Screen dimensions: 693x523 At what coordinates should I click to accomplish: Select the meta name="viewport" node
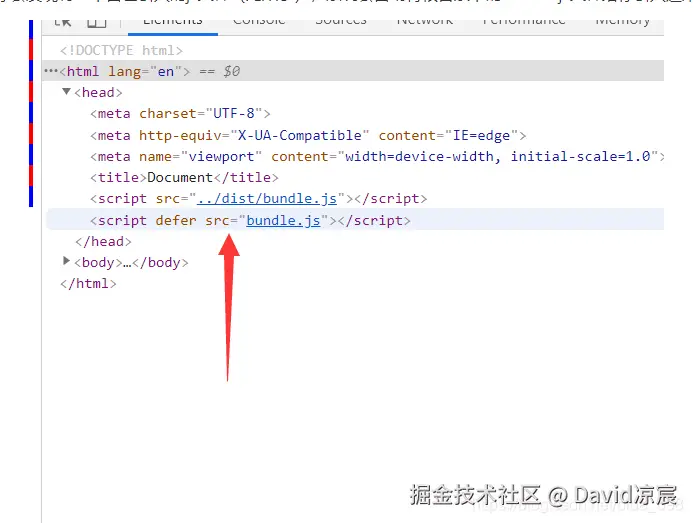377,157
